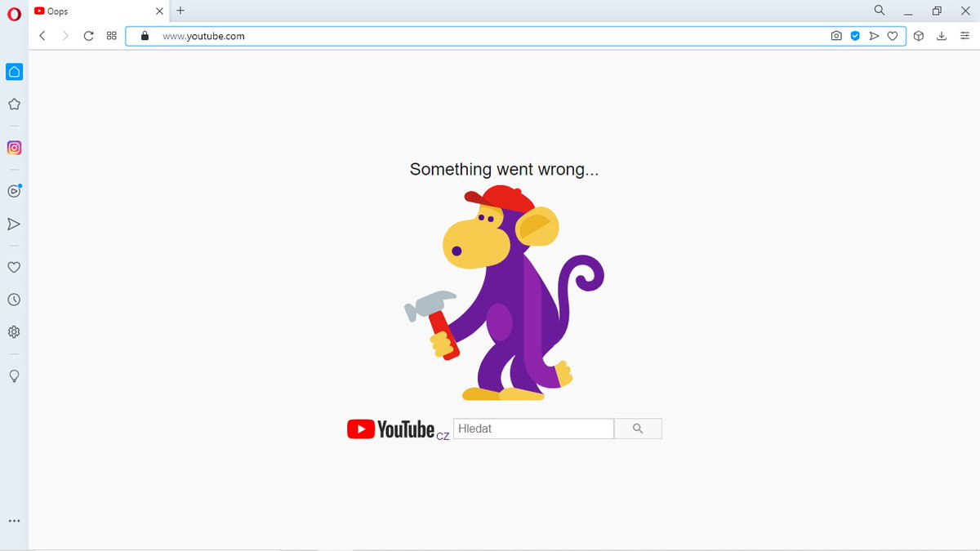
Task: Click the 'Something went wrong...' heading
Action: pos(504,169)
